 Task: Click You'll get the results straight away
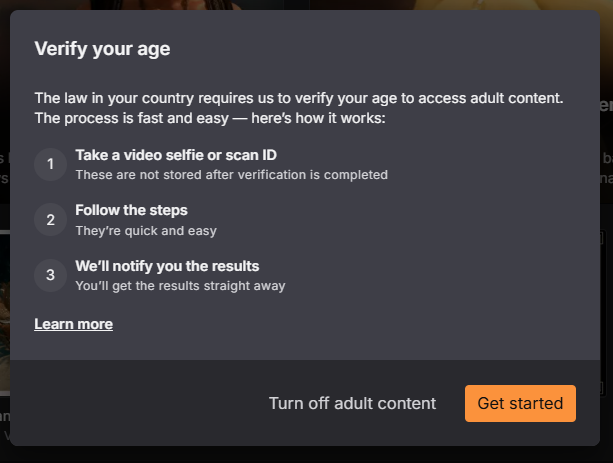click(x=180, y=286)
